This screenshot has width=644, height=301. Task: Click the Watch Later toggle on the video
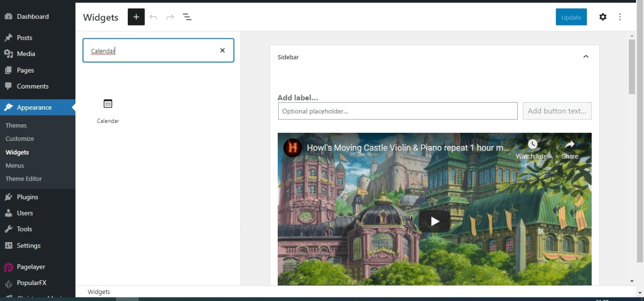532,143
